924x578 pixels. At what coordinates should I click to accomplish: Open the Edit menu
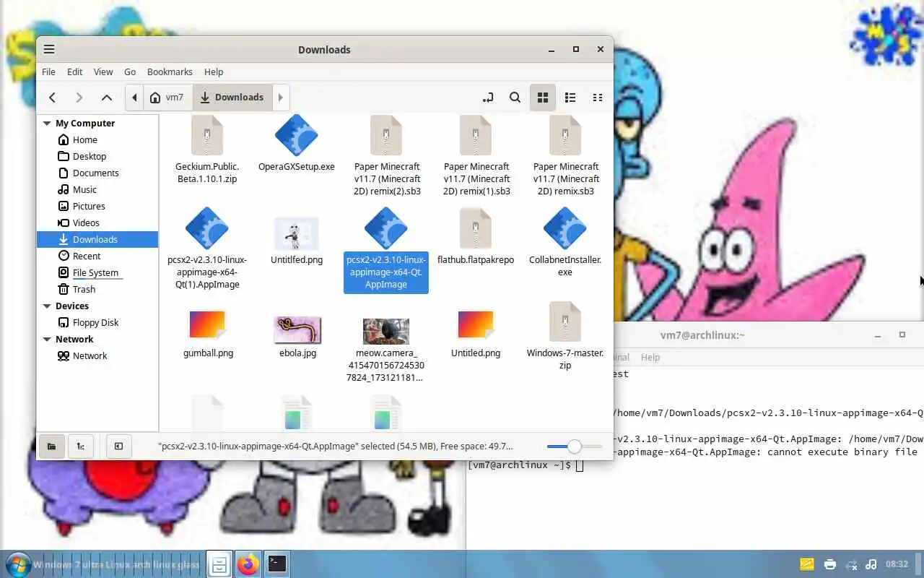coord(75,72)
